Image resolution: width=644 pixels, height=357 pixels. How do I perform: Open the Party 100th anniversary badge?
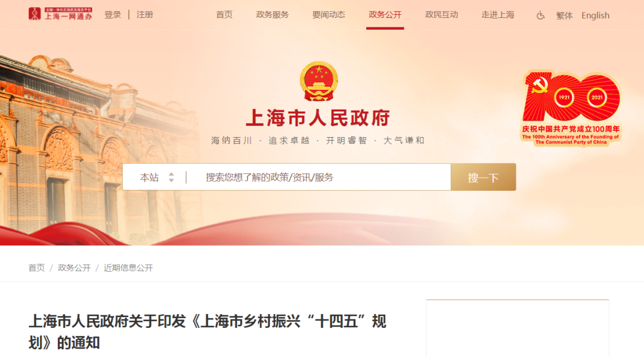point(571,108)
